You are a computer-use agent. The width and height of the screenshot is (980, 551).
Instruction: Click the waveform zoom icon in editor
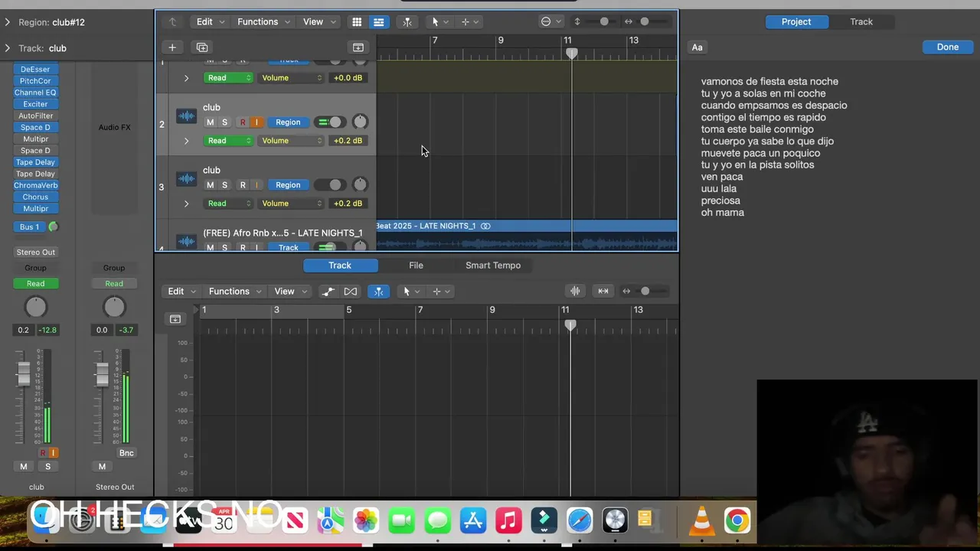click(575, 291)
